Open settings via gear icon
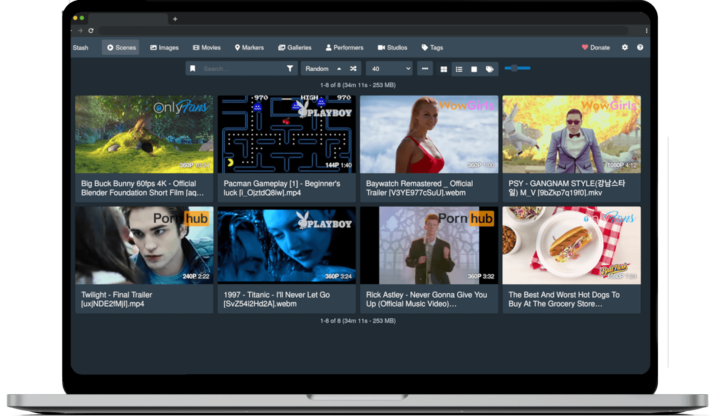This screenshot has width=715, height=417. click(625, 47)
